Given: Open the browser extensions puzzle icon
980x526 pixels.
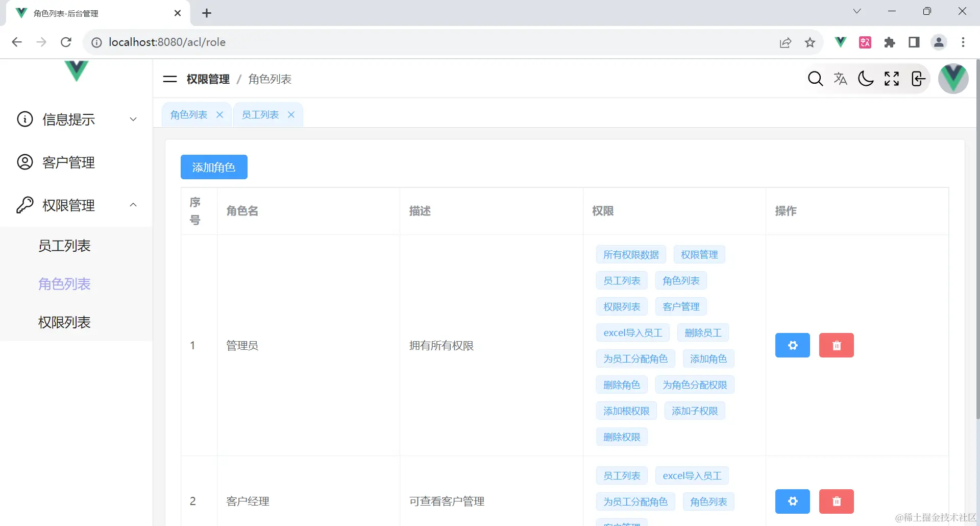Looking at the screenshot, I should click(890, 42).
